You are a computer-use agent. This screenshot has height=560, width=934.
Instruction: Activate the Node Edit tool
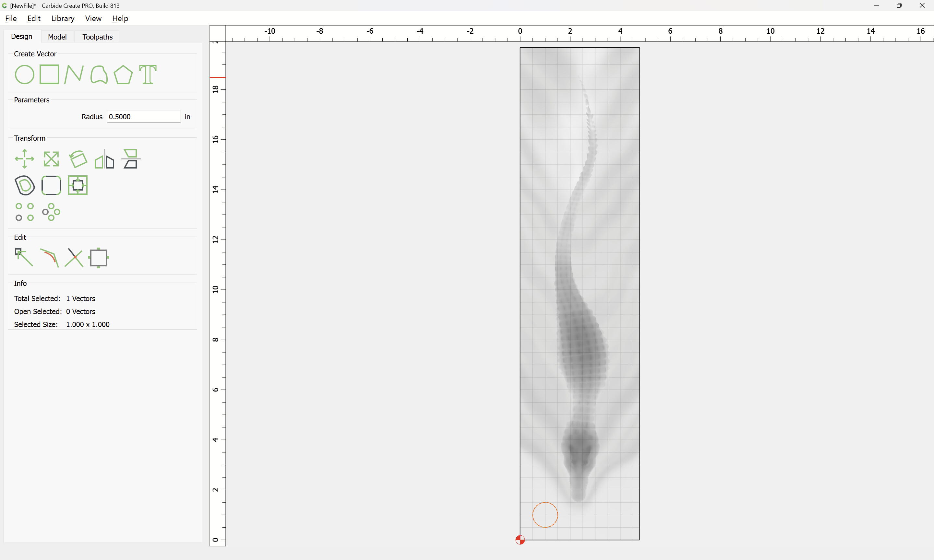24,257
